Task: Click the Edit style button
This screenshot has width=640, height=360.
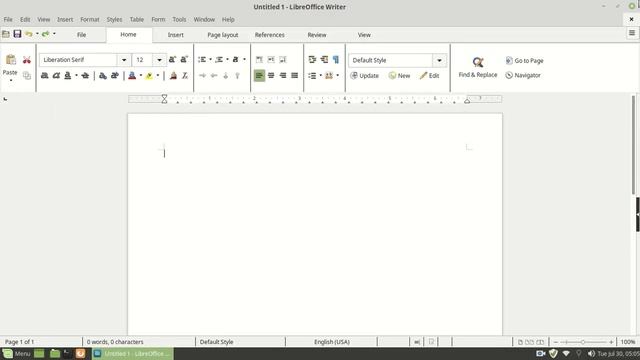Action: coord(429,76)
